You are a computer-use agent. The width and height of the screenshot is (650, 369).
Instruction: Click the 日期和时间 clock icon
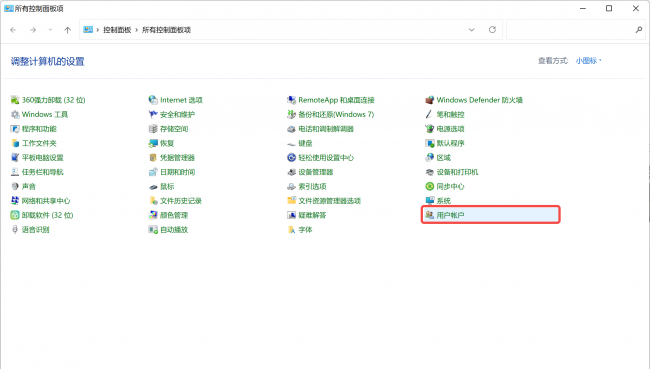153,172
